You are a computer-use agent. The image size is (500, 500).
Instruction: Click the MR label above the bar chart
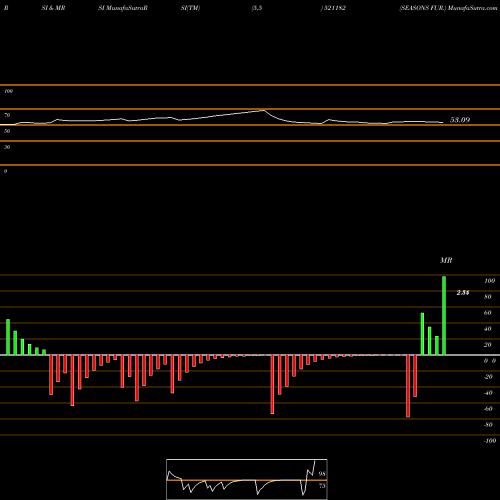(x=446, y=260)
